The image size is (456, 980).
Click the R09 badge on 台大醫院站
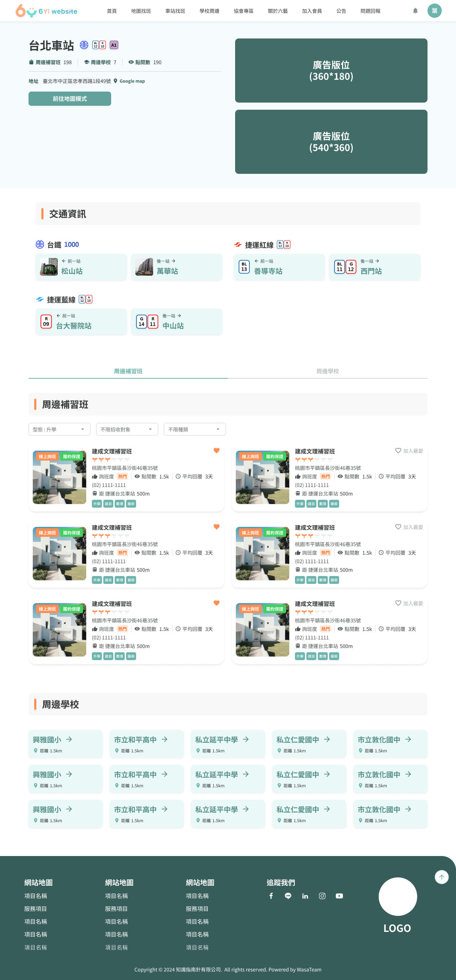coord(46,321)
